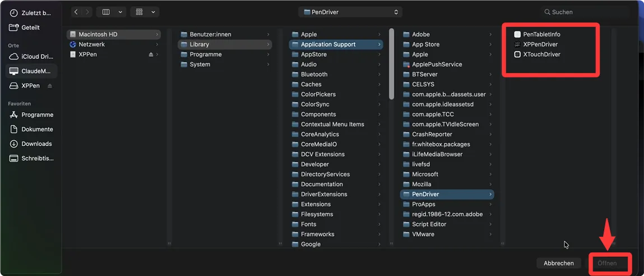Viewport: 644px width, 276px height.
Task: Open the ProApps folder
Action: coord(447,204)
